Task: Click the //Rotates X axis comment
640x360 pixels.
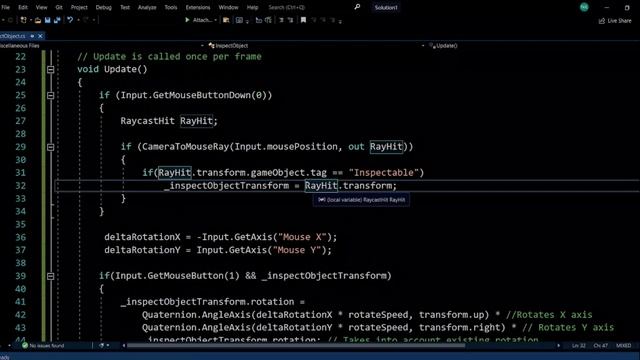Action: (549, 315)
